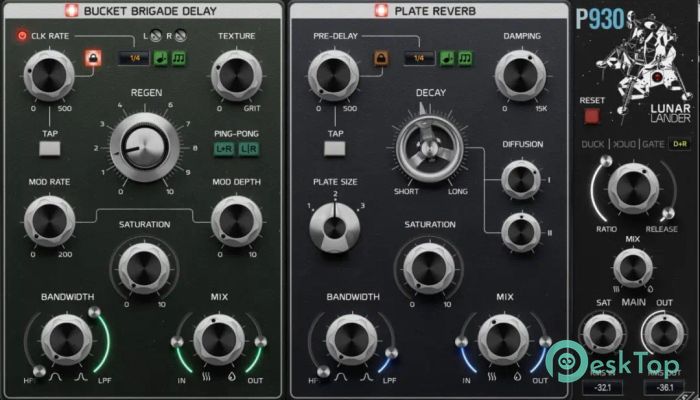Click the reverb SATURATION knob
The width and height of the screenshot is (700, 400).
pos(429,268)
